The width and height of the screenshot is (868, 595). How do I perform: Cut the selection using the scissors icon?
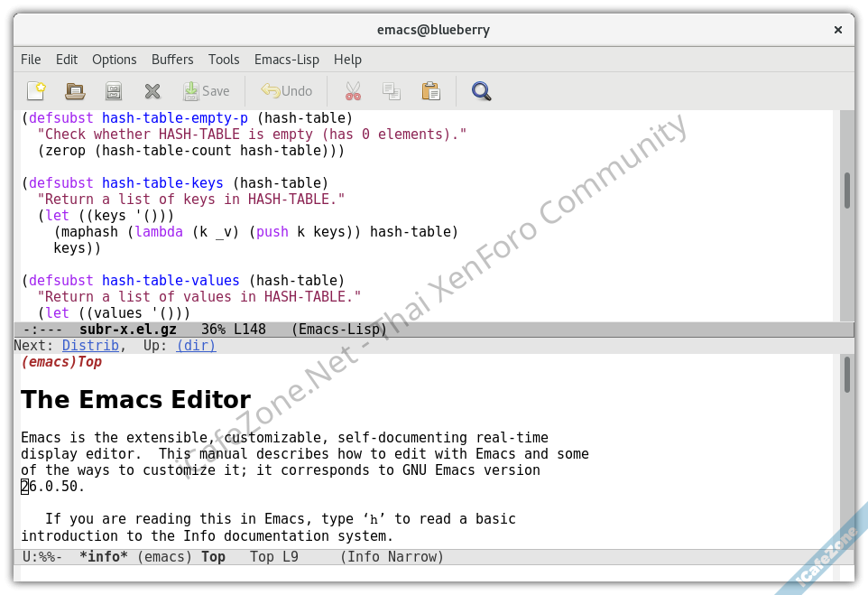pos(352,90)
